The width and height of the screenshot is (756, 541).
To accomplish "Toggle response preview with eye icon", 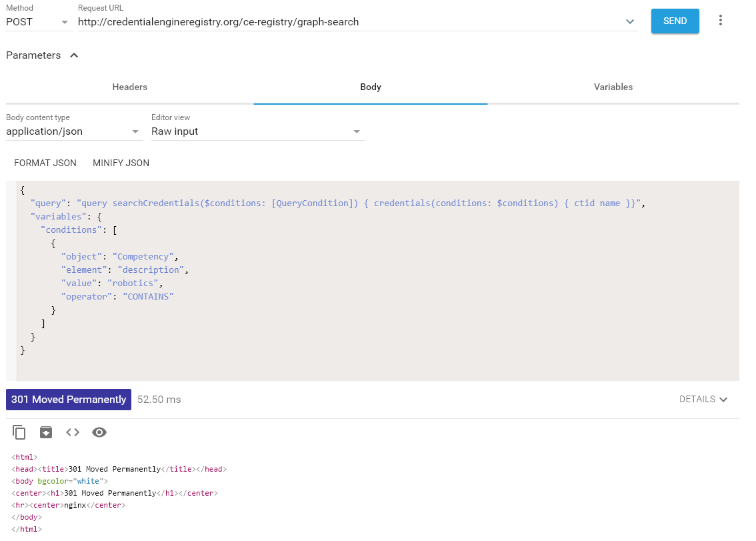I will coord(99,432).
